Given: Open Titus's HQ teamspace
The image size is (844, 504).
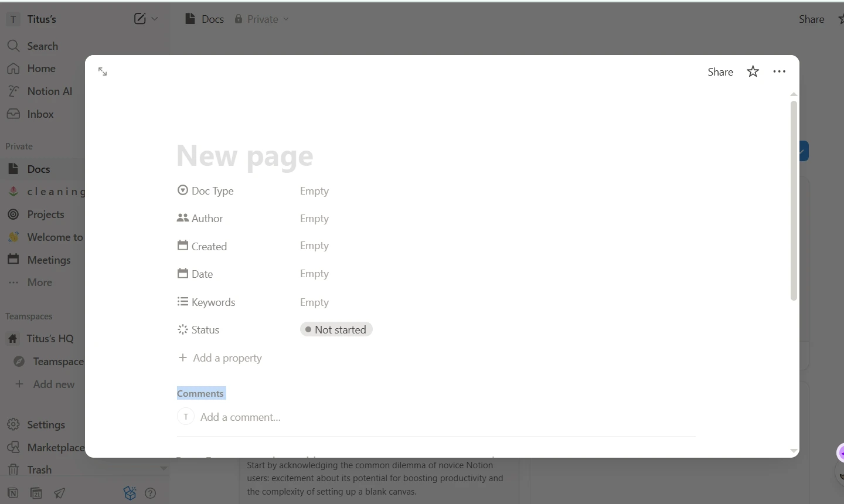Looking at the screenshot, I should click(x=50, y=339).
